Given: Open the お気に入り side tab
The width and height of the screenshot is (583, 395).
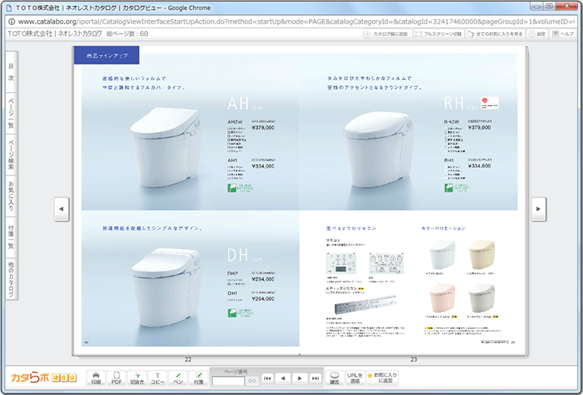Looking at the screenshot, I should coord(11,196).
